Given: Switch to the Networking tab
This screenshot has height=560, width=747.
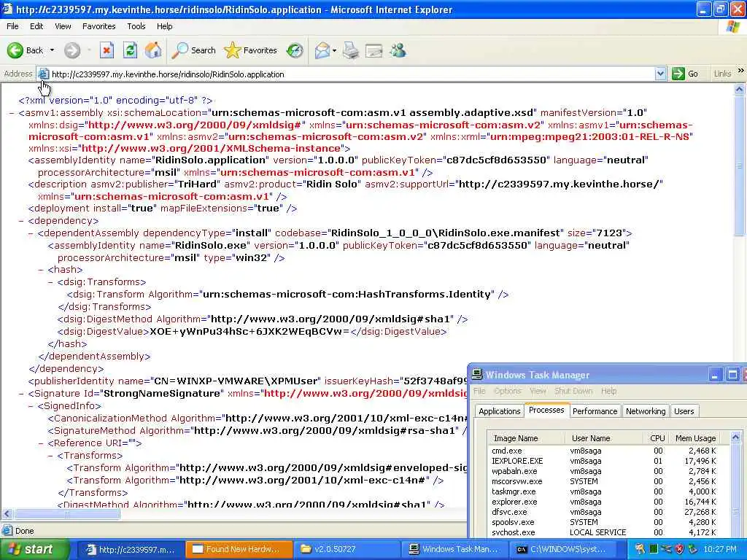Looking at the screenshot, I should (646, 411).
